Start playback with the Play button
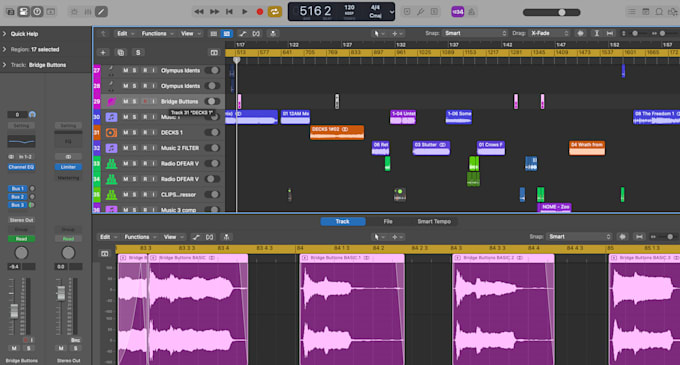 pyautogui.click(x=245, y=12)
